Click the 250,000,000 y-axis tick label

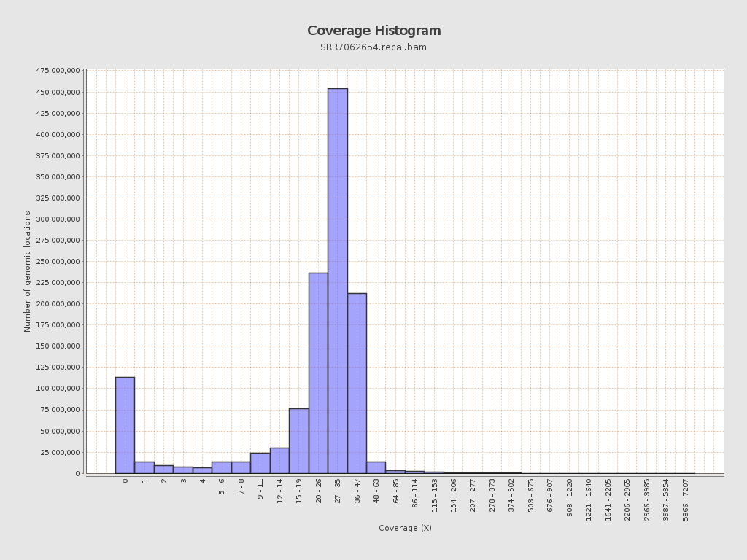pos(58,262)
